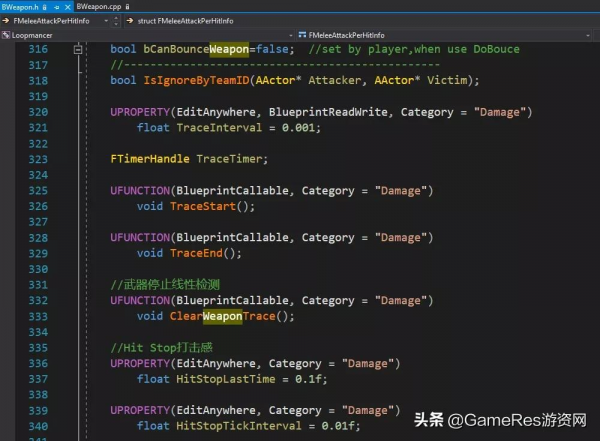Open the FMeleeAttackPerHitInfo navigation dropdown at top left
The width and height of the screenshot is (600, 441).
point(55,21)
